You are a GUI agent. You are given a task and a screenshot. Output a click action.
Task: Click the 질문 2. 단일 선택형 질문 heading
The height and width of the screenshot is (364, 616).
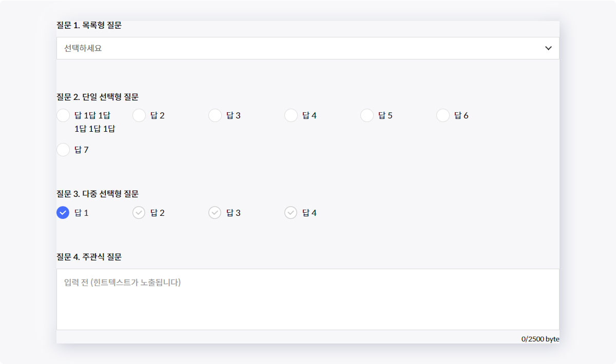(98, 97)
